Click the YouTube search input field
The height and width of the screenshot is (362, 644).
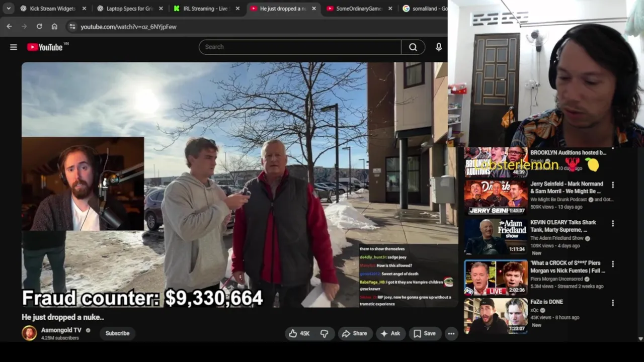pos(300,47)
